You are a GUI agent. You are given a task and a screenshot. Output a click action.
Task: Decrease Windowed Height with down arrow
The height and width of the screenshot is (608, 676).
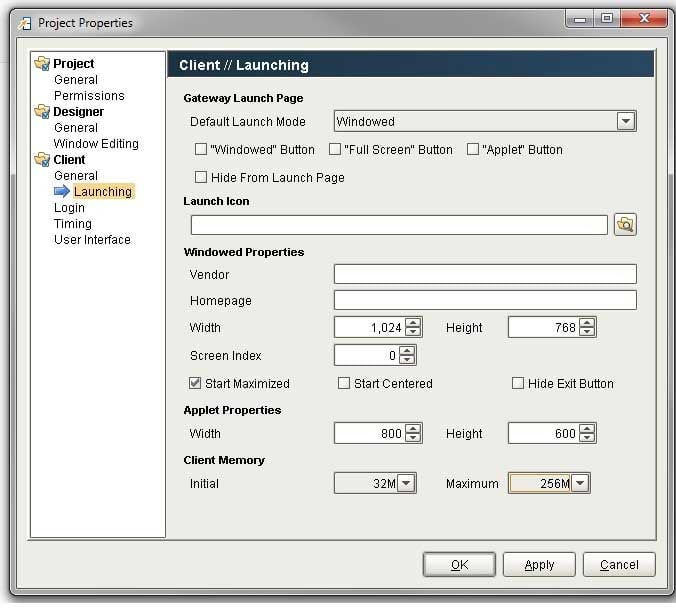click(587, 333)
